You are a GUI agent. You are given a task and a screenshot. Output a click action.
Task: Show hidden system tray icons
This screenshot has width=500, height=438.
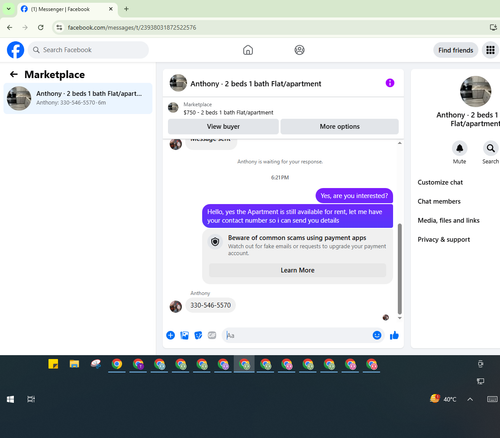click(x=470, y=399)
